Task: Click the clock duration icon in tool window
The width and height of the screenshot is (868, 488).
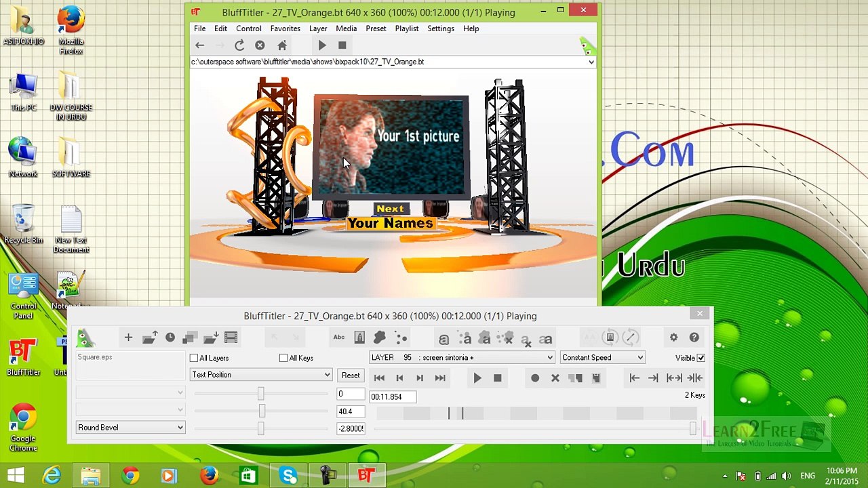Action: pyautogui.click(x=170, y=337)
